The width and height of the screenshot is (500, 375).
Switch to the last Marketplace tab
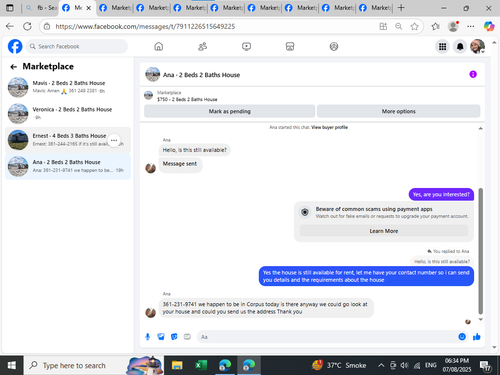coord(376,8)
